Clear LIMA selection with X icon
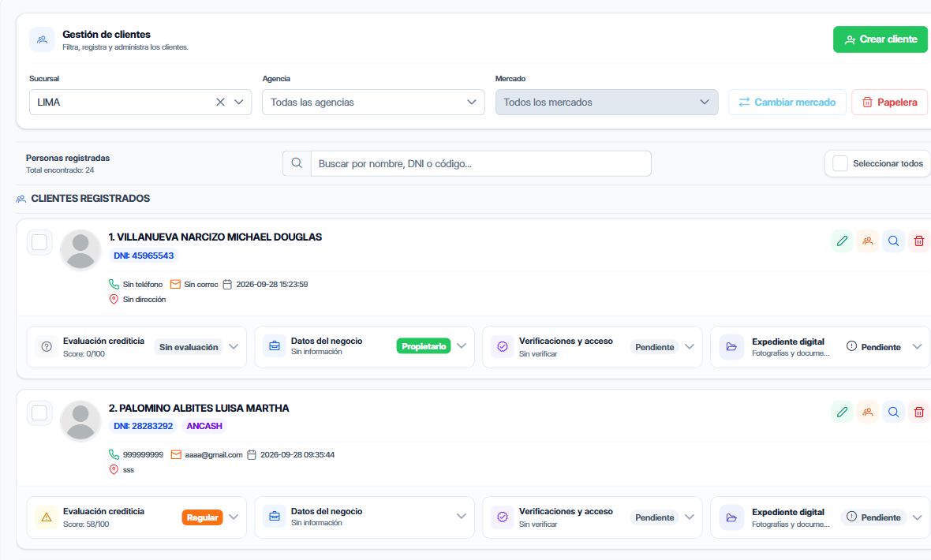Image resolution: width=931 pixels, height=560 pixels. [220, 103]
